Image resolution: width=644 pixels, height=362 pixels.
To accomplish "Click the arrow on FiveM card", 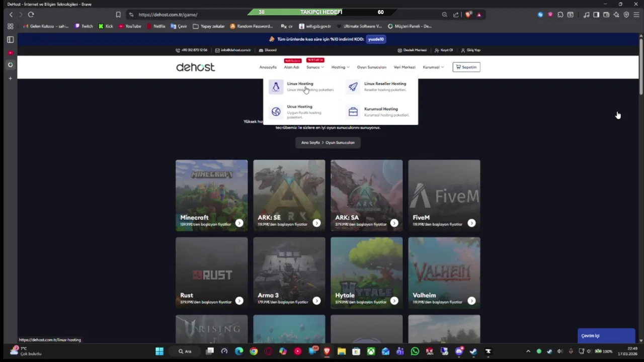I will tap(471, 223).
